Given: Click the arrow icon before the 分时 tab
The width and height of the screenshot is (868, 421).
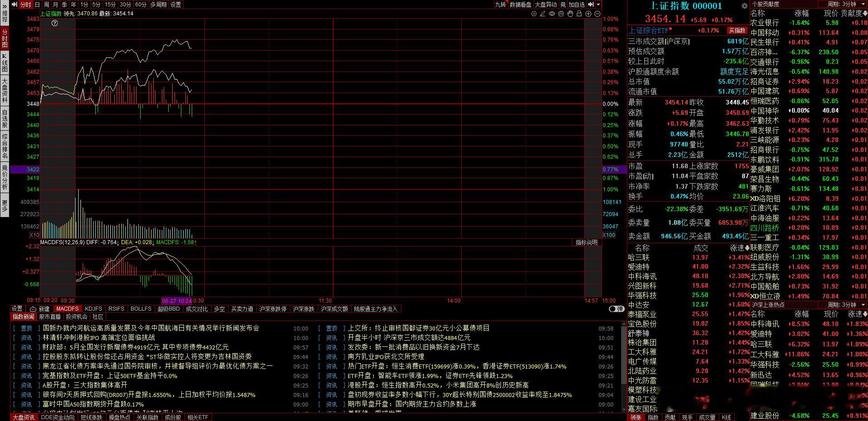Looking at the screenshot, I should tap(14, 4).
